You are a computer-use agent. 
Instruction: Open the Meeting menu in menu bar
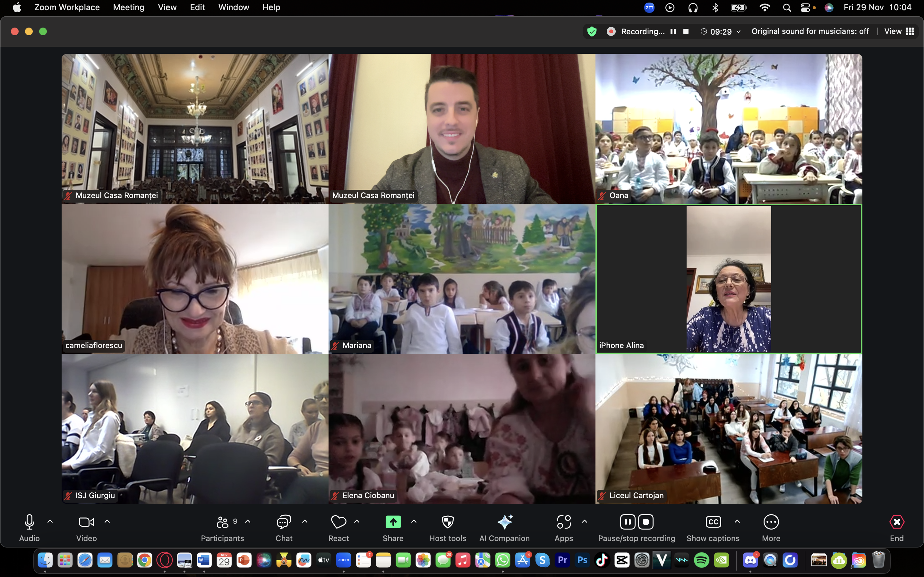coord(129,7)
